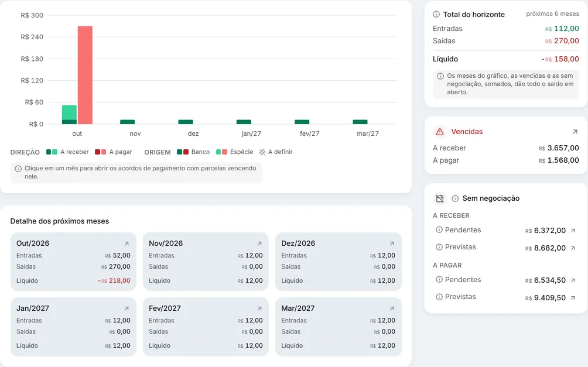Open arrow next to A pagar Pendentes 6.534,50
This screenshot has height=367, width=588.
[573, 280]
